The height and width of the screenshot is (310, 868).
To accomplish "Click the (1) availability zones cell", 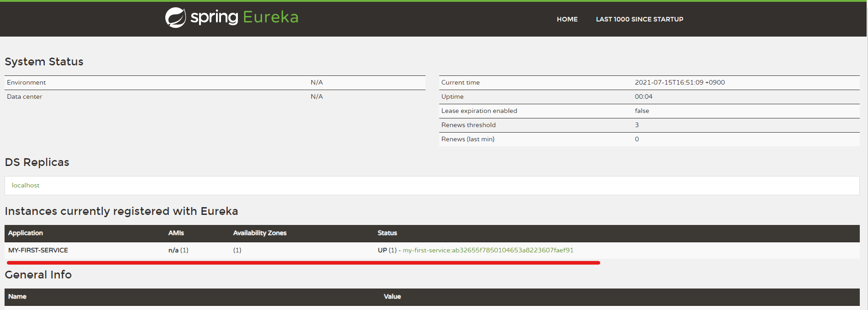I will tap(237, 250).
